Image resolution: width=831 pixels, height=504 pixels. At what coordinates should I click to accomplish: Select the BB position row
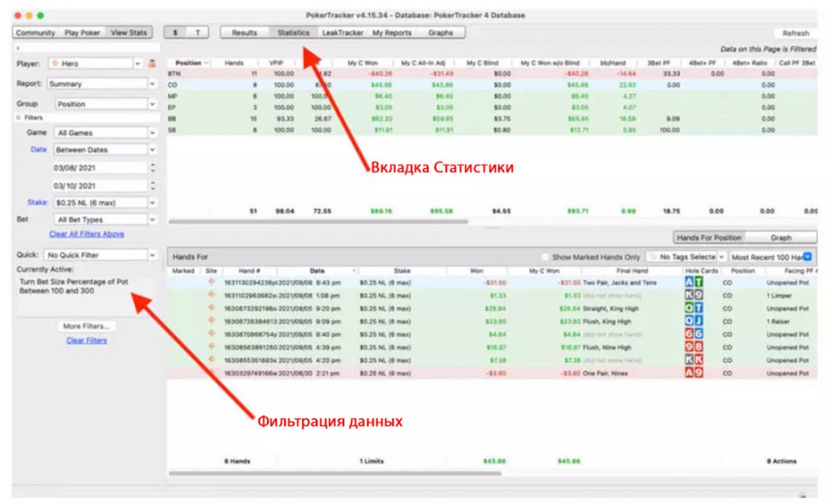tap(492, 118)
